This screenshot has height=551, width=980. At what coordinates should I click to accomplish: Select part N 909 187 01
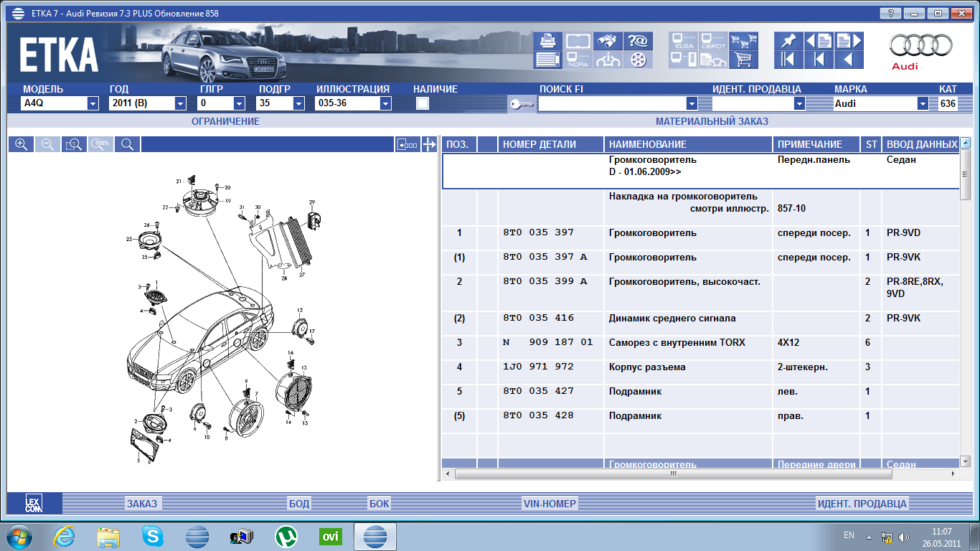click(548, 342)
